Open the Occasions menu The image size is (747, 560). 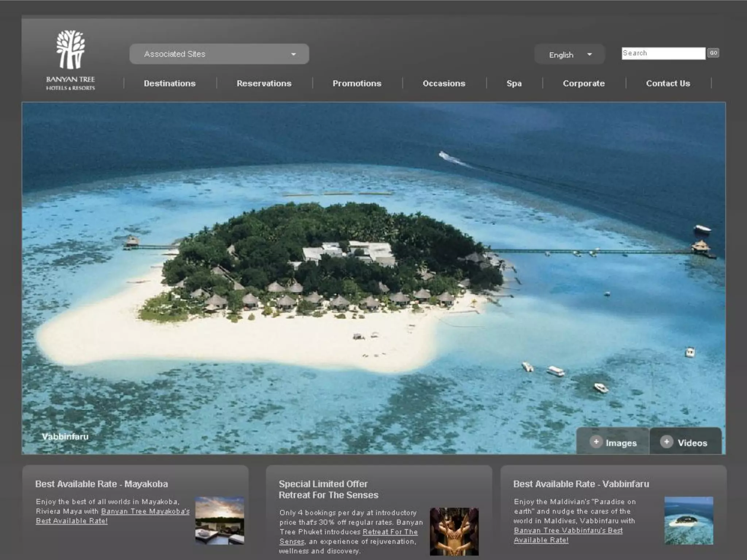(444, 83)
